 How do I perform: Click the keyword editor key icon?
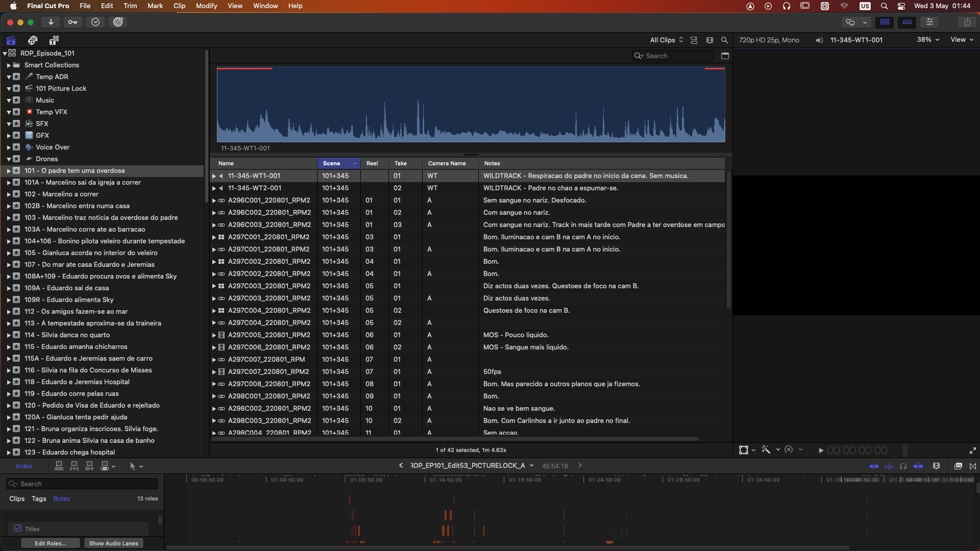pos(73,22)
